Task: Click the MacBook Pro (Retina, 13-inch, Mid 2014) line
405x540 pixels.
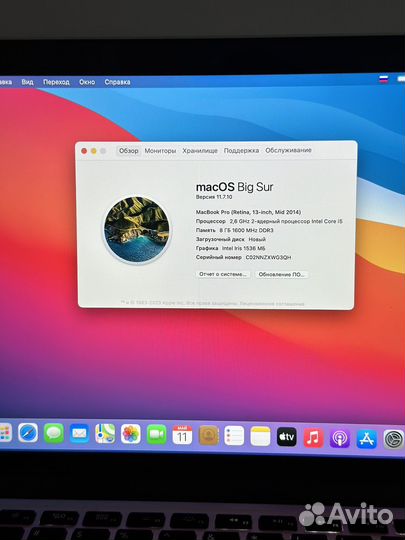Action: click(248, 212)
